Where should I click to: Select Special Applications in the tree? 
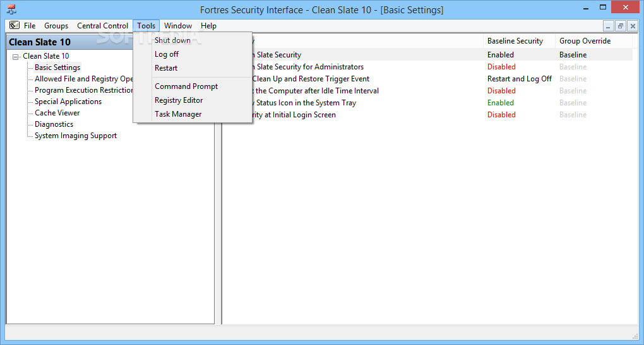tap(68, 102)
